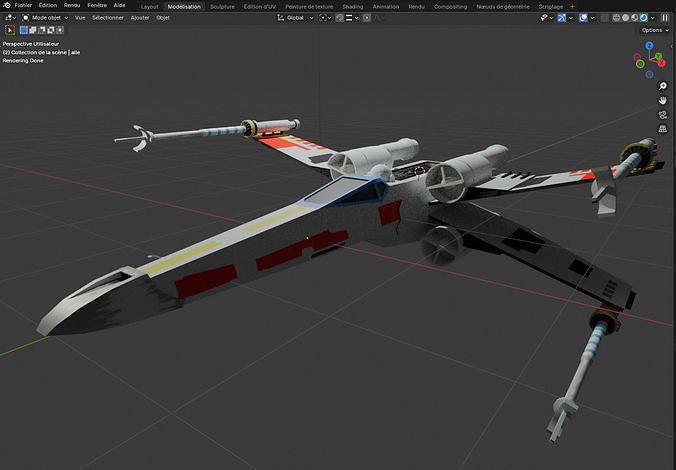Select solid viewport shading

click(626, 18)
